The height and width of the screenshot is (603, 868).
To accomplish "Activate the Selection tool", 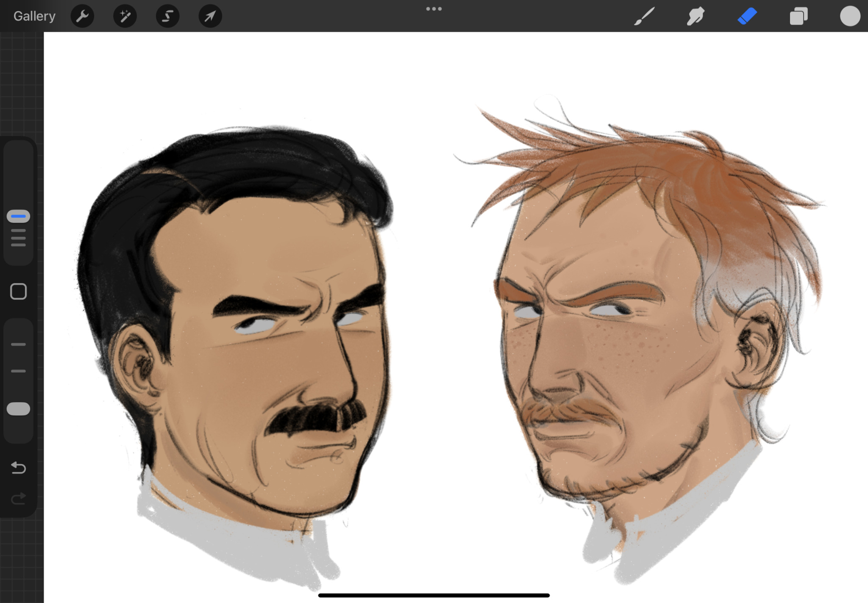I will (x=168, y=16).
